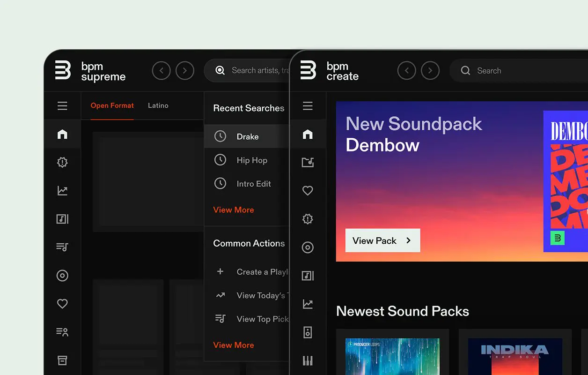Viewport: 588px width, 375px height.
Task: Expand View More under Common Actions
Action: (x=233, y=345)
